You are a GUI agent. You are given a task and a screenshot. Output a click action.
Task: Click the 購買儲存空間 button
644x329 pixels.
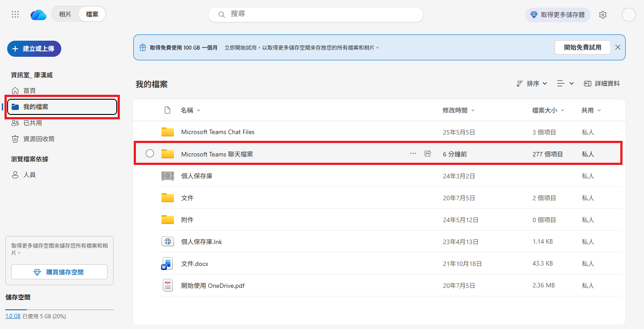[x=59, y=272]
